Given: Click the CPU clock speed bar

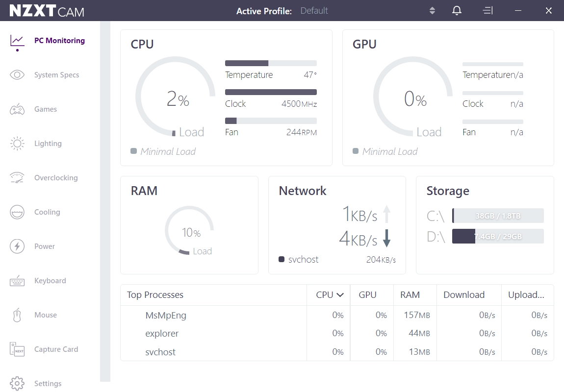Looking at the screenshot, I should 271,92.
